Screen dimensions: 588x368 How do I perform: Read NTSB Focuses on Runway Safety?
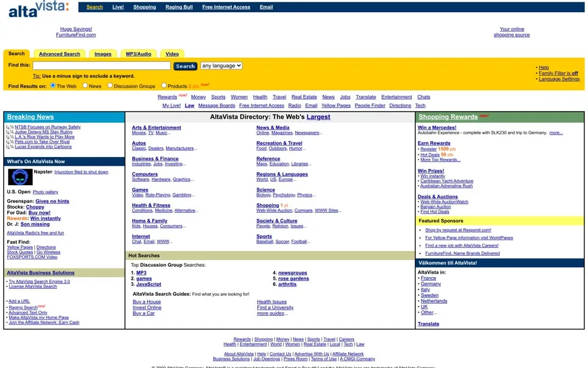point(48,127)
